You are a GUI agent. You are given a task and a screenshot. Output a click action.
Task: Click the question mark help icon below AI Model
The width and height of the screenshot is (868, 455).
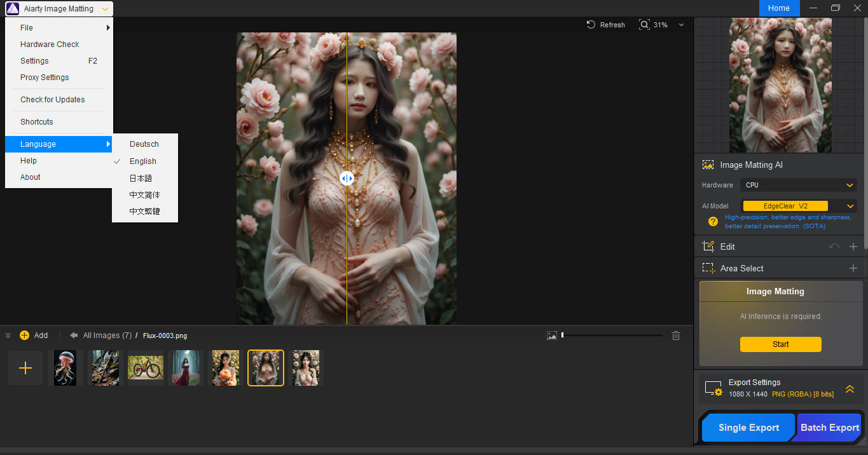tap(712, 222)
